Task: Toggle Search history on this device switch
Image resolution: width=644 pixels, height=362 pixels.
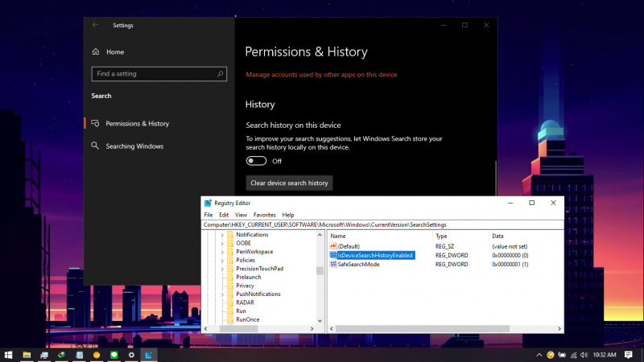Action: (x=256, y=161)
